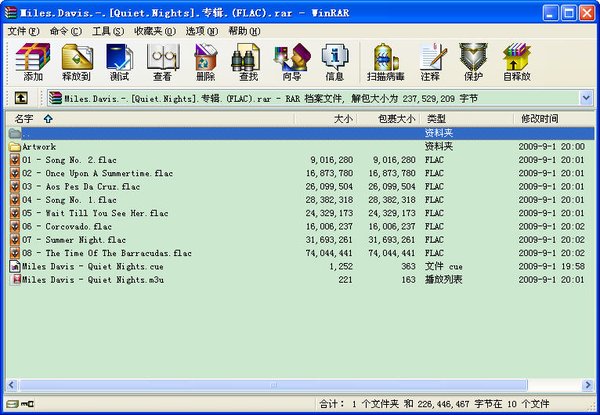Click the archive path text field
The image size is (600, 415).
pos(314,98)
